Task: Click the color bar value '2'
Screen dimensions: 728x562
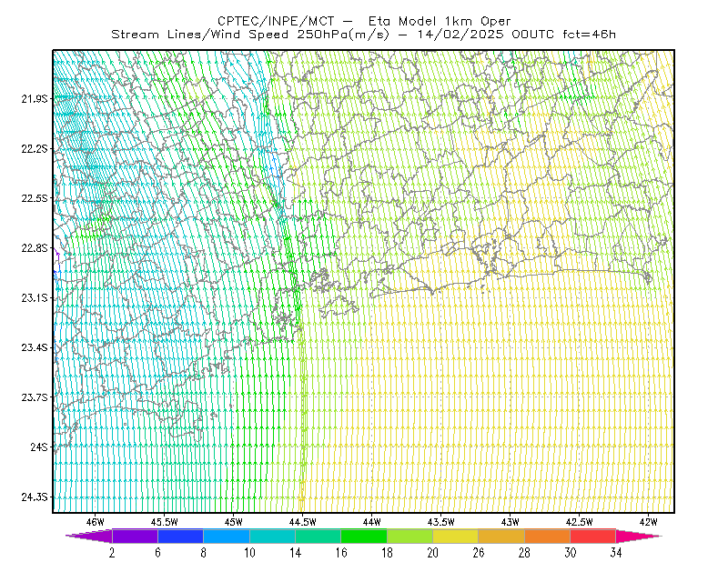Action: (x=112, y=553)
